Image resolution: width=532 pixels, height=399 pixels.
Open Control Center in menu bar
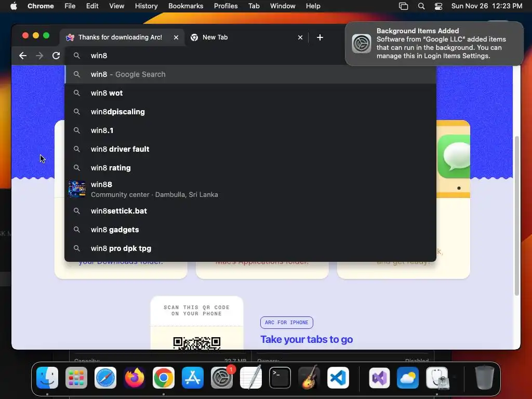438,6
